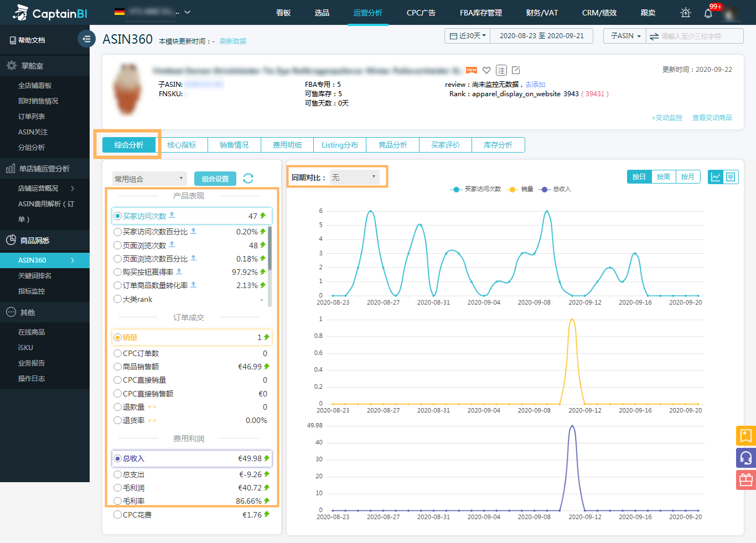756x543 pixels.
Task: Select the CPC订单数 radio button
Action: coord(117,353)
